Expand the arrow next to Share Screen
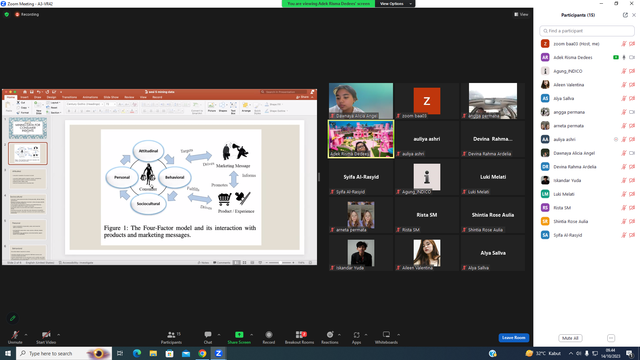Image resolution: width=640 pixels, height=360 pixels. (251, 335)
